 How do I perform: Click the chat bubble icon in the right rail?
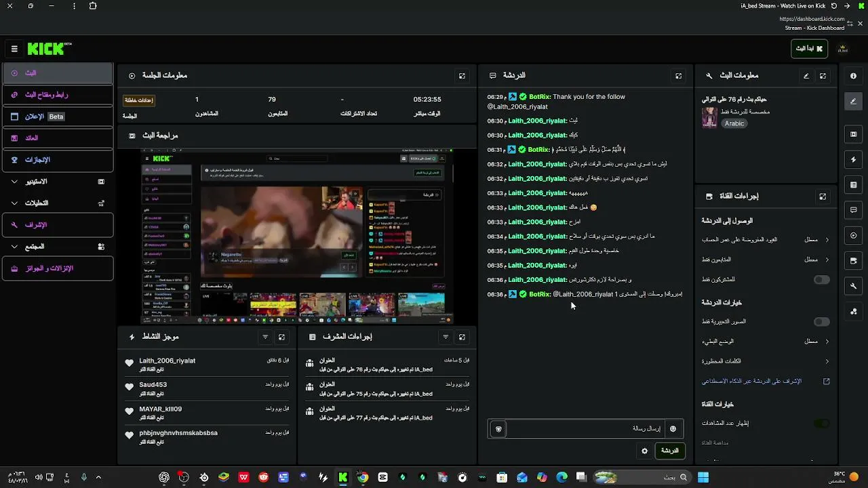(x=853, y=210)
